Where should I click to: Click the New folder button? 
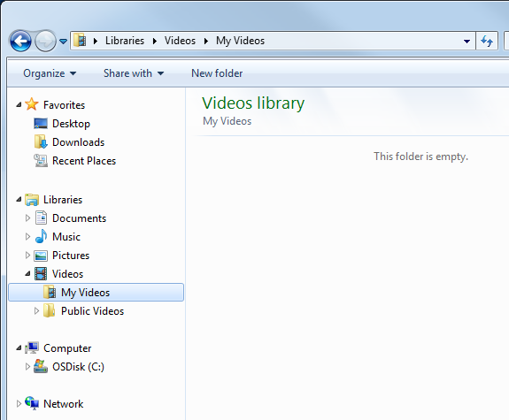click(217, 73)
